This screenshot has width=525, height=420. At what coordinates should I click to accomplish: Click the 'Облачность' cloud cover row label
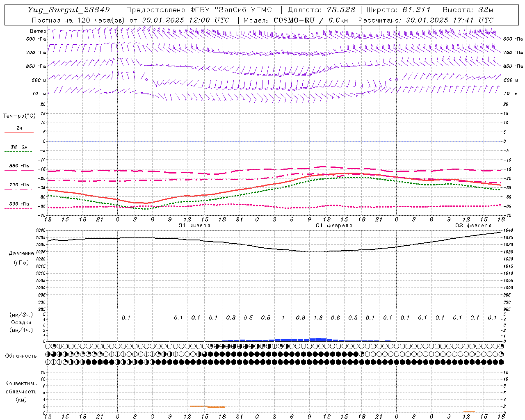(x=21, y=356)
